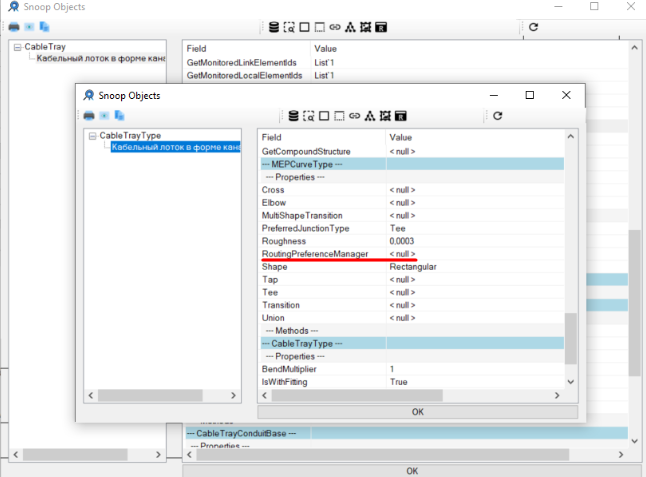The image size is (646, 477).
Task: Maximize the front Snoop Objects window
Action: [x=530, y=95]
